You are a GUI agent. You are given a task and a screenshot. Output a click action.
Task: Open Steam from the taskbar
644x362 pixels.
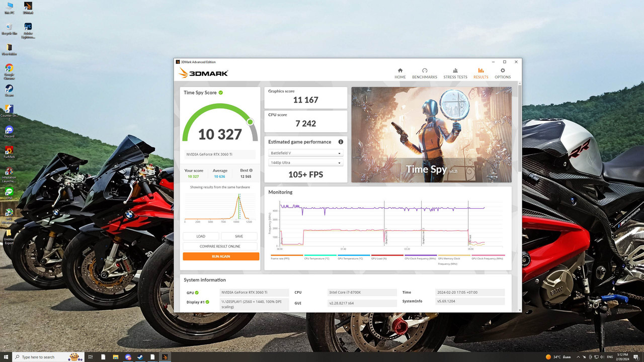click(x=140, y=357)
